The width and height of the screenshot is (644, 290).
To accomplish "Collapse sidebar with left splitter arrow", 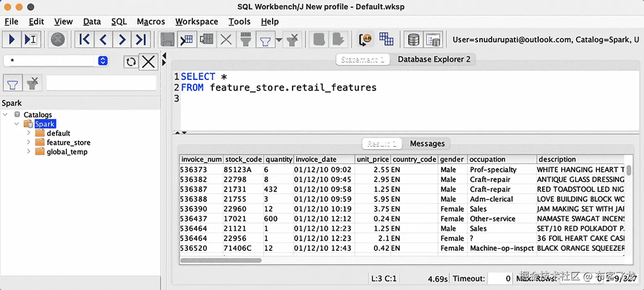I will (x=164, y=56).
